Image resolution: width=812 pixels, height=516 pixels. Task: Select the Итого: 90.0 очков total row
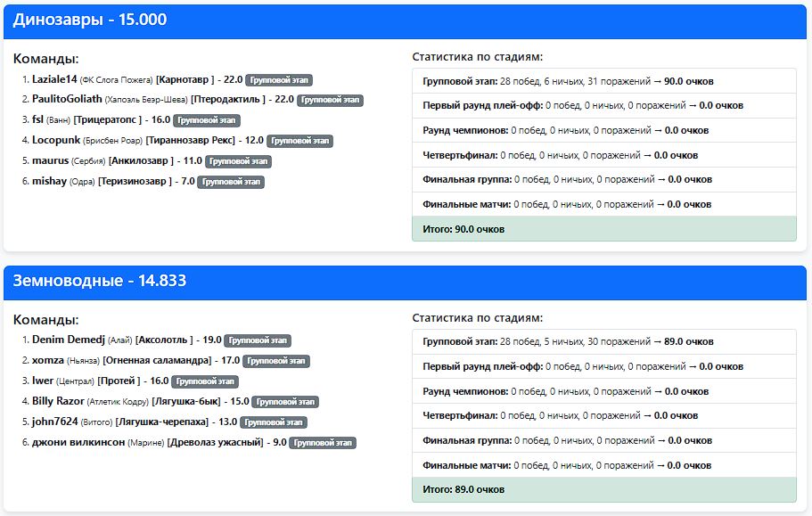click(x=603, y=229)
